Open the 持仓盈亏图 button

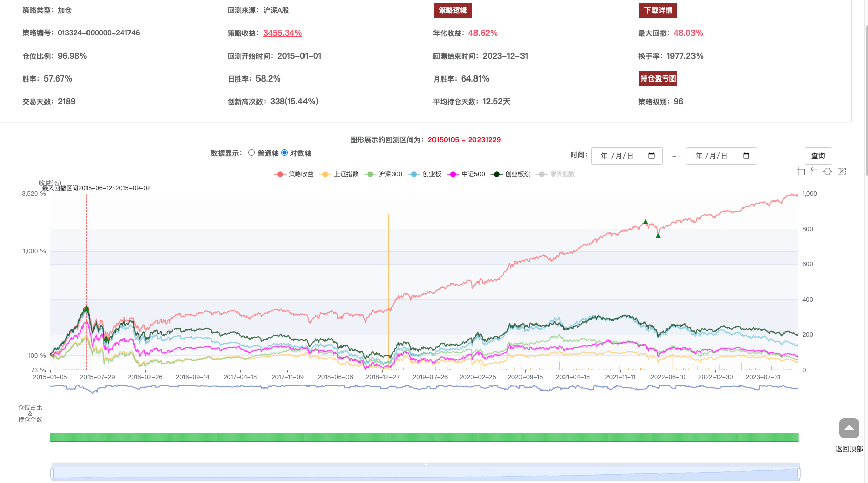pyautogui.click(x=658, y=78)
